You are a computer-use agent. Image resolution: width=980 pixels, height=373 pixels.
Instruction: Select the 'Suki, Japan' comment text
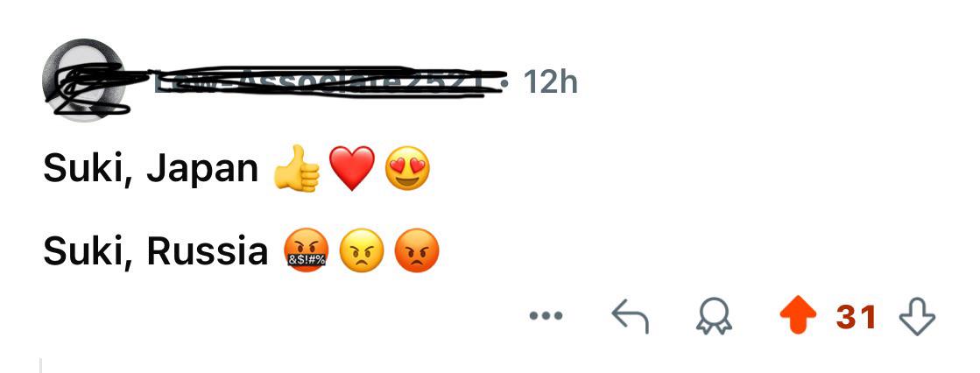(151, 169)
